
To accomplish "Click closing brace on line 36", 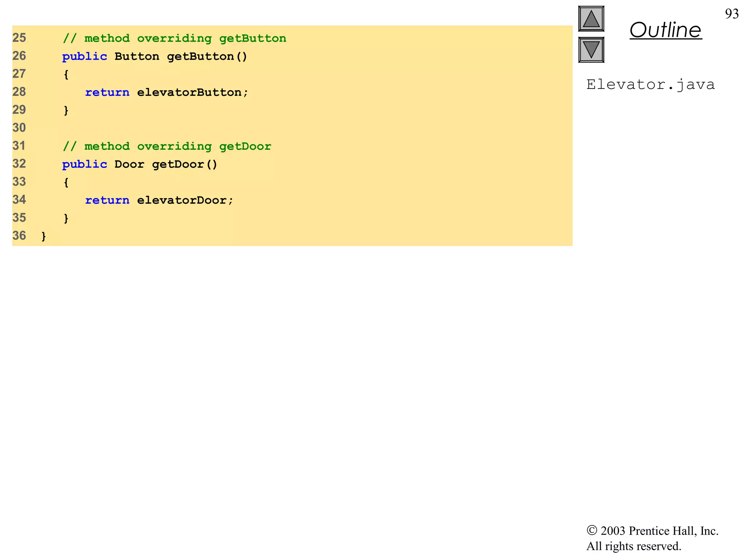I will click(44, 236).
